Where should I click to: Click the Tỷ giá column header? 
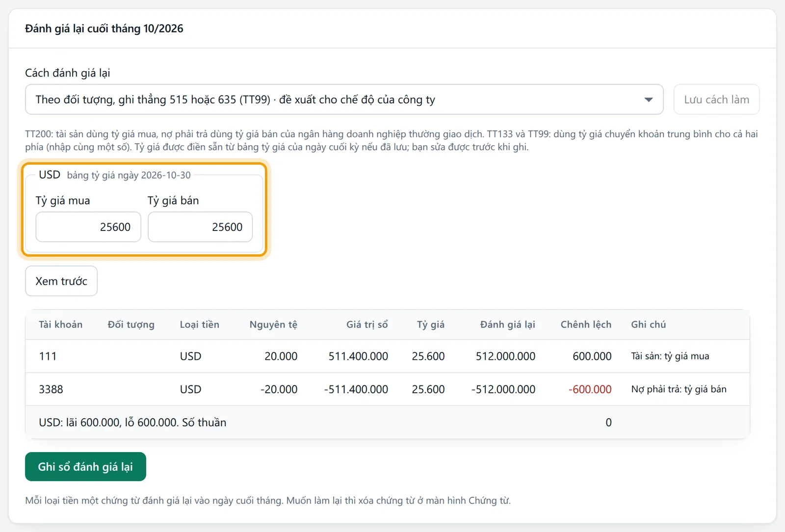point(431,325)
